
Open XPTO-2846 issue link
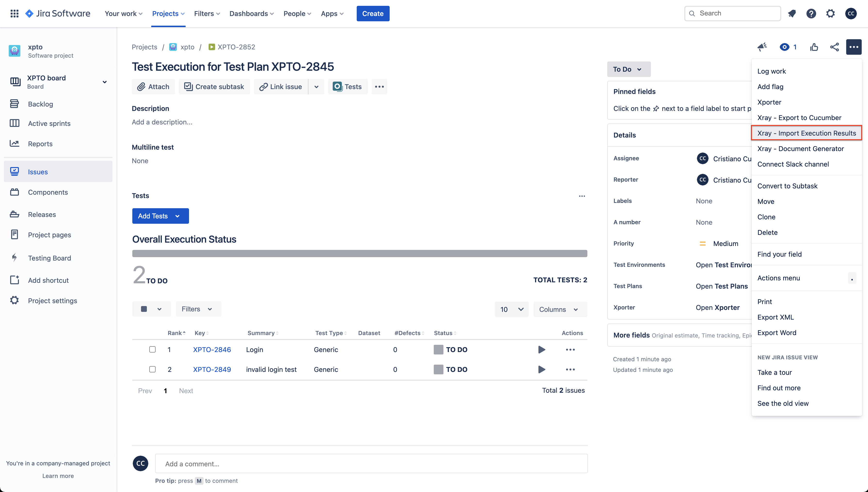click(x=212, y=349)
